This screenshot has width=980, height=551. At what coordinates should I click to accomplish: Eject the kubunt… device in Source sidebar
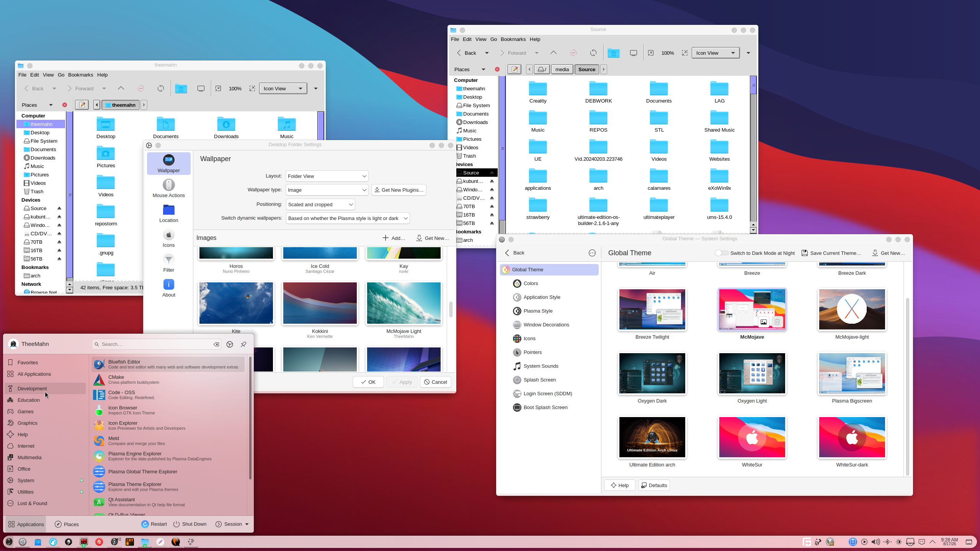pos(492,181)
